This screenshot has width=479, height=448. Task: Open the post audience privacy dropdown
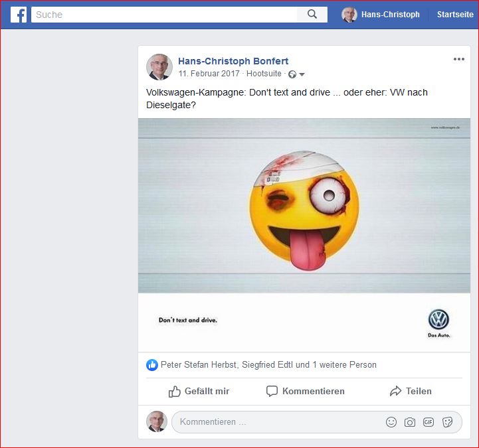297,74
